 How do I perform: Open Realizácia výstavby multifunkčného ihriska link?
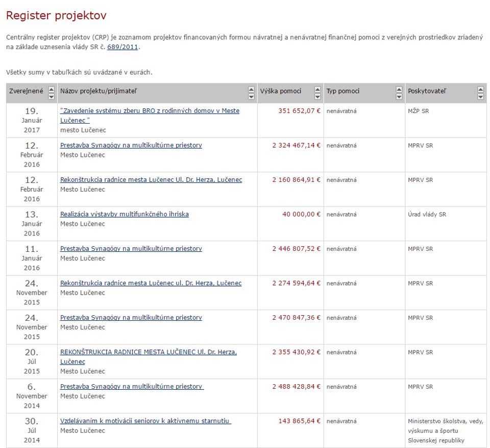click(x=124, y=215)
